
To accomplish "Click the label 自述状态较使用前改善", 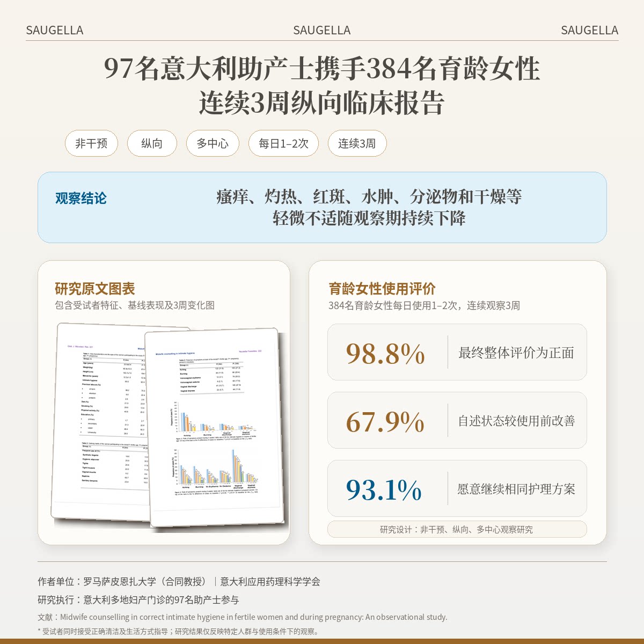I will [516, 421].
